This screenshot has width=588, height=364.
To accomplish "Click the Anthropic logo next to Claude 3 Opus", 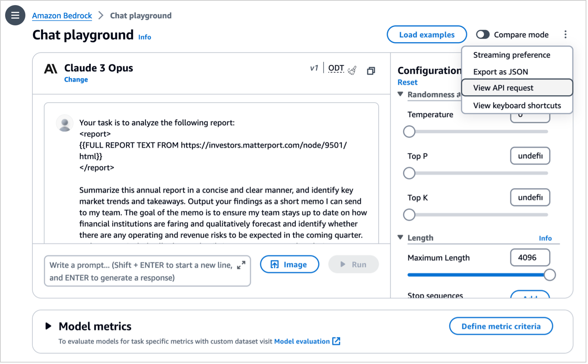I will coord(51,68).
